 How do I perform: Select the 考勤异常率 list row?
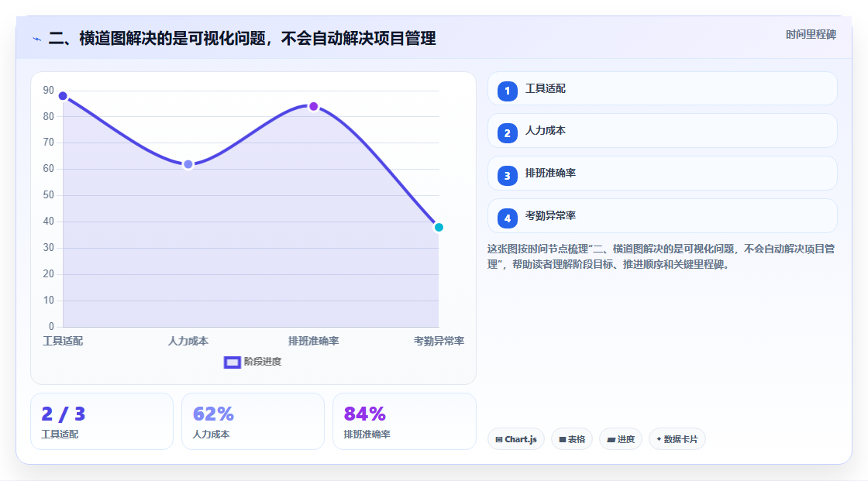[662, 216]
